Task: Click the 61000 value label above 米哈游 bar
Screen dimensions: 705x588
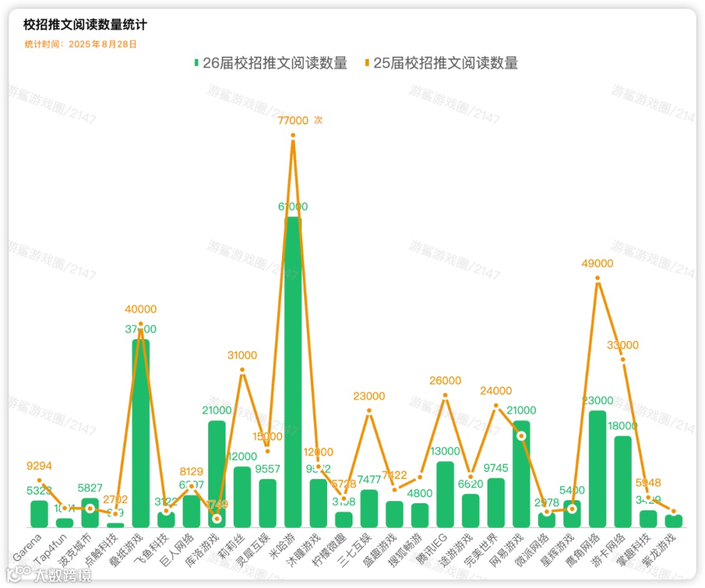Action: [292, 206]
